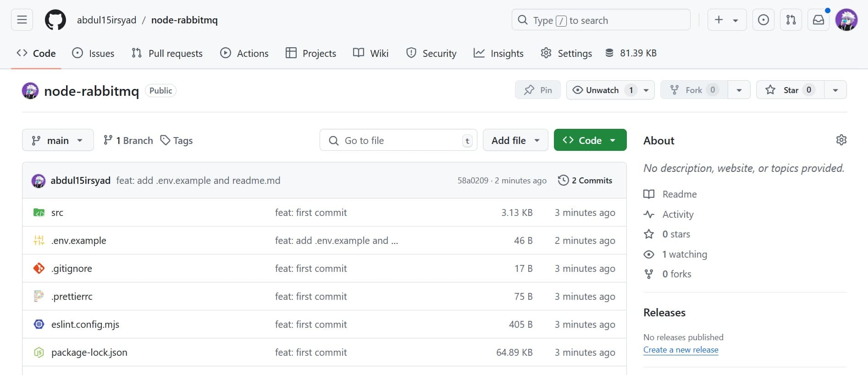Click the .env.example file icon
This screenshot has height=375, width=868.
click(39, 240)
